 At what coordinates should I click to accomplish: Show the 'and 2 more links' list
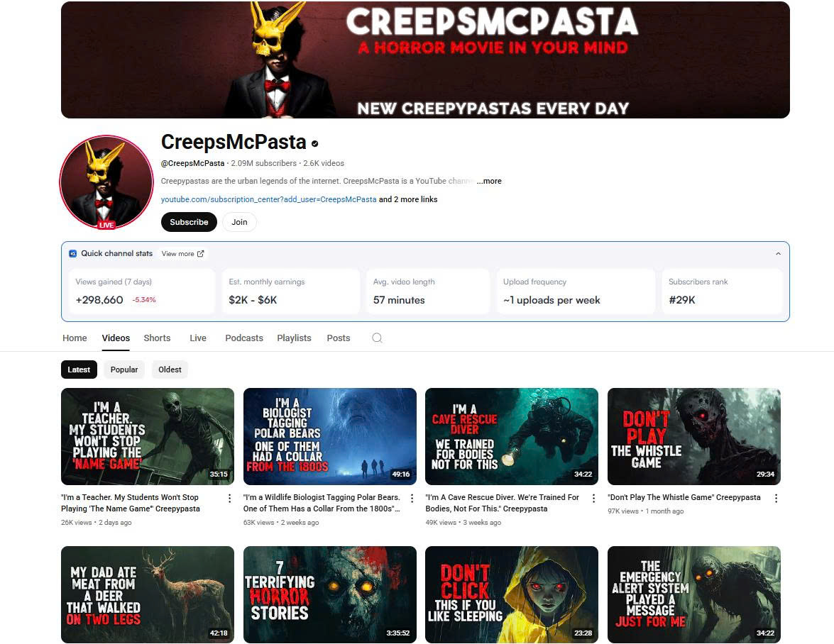pos(408,199)
